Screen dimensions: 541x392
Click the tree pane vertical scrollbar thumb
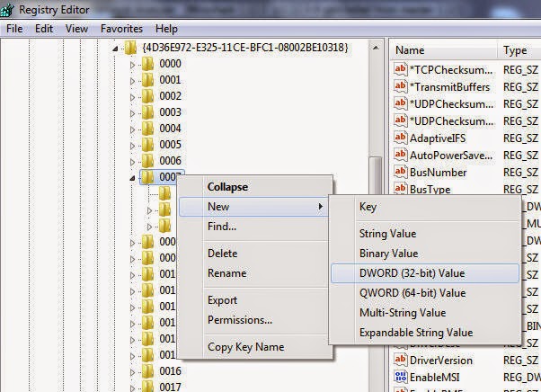coord(376,175)
